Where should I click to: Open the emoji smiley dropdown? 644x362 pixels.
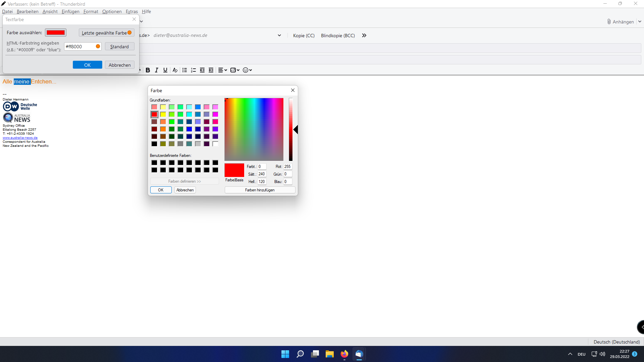(247, 70)
